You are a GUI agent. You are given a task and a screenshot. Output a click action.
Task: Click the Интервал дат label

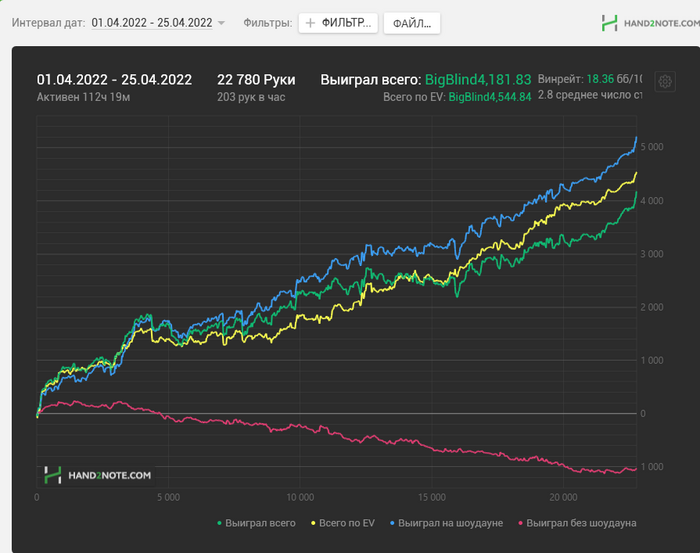click(x=48, y=23)
